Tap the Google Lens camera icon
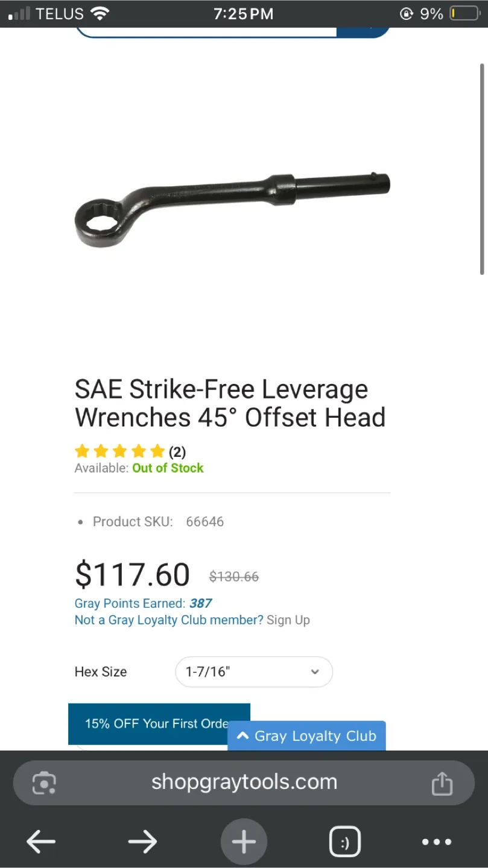 pos(44,783)
